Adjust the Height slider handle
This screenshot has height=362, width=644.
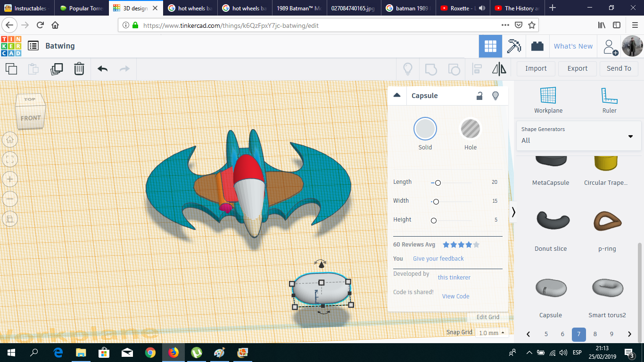tap(434, 221)
